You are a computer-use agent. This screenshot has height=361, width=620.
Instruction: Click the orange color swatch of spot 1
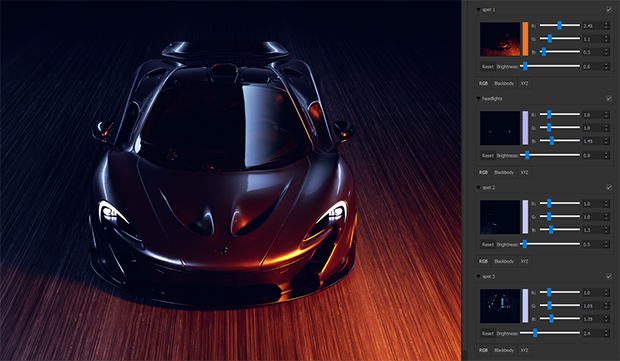point(525,39)
